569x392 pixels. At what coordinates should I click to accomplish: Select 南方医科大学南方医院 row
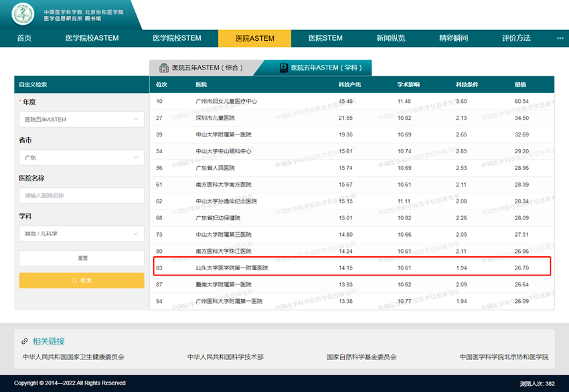point(352,185)
